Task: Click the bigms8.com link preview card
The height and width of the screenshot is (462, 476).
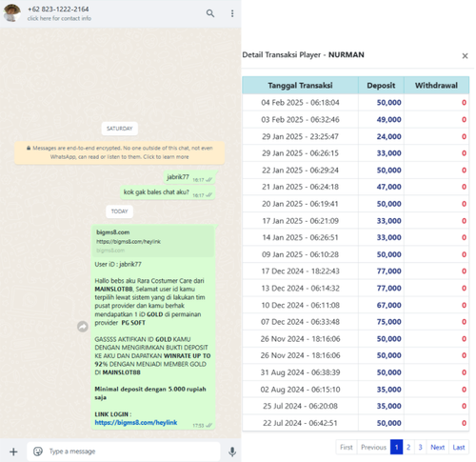Action: pyautogui.click(x=153, y=242)
